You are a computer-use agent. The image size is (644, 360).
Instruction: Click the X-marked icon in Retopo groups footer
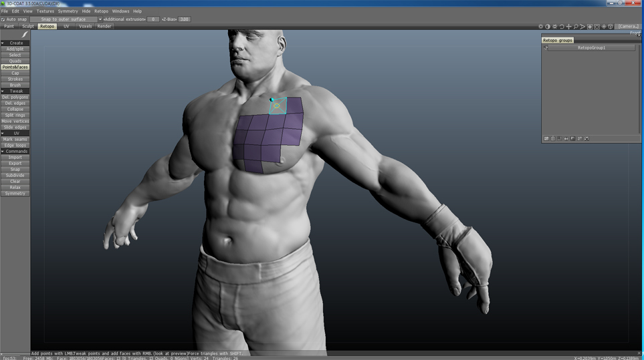coord(586,138)
